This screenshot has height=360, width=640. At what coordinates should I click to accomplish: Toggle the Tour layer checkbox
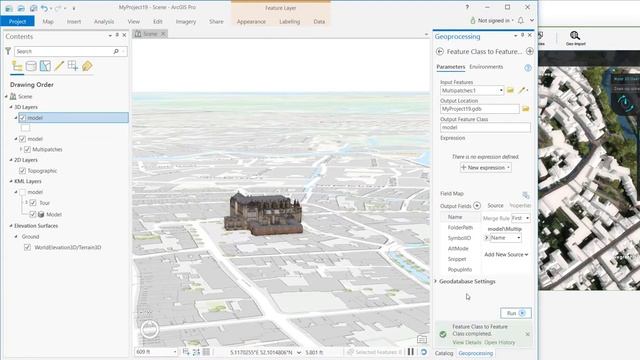(x=33, y=203)
